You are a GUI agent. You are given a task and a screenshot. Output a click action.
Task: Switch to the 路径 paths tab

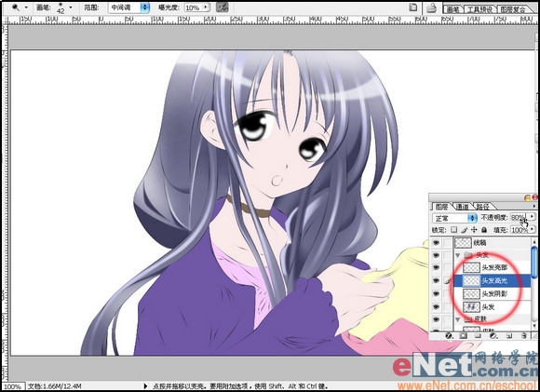(483, 207)
